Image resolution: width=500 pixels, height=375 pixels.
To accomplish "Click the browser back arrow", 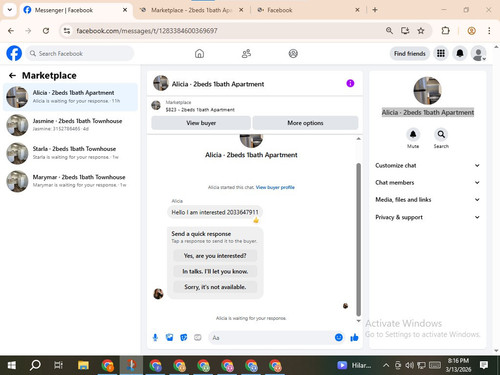I will tap(11, 31).
